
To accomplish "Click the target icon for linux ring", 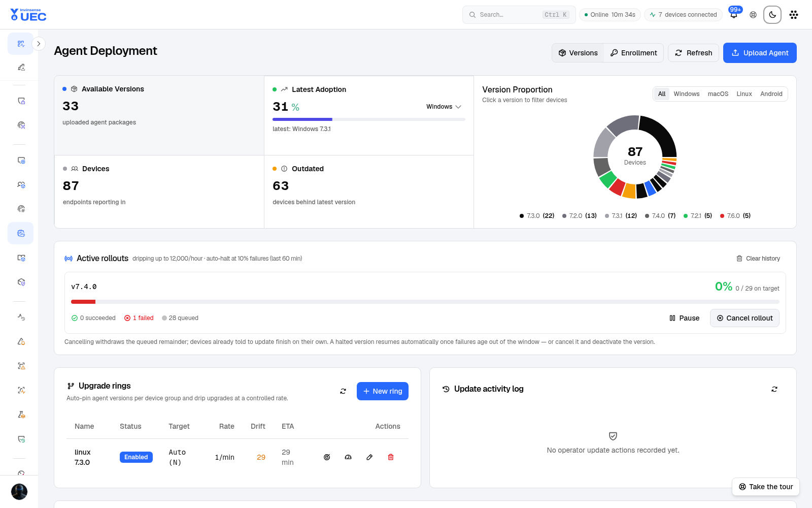I will (x=327, y=457).
